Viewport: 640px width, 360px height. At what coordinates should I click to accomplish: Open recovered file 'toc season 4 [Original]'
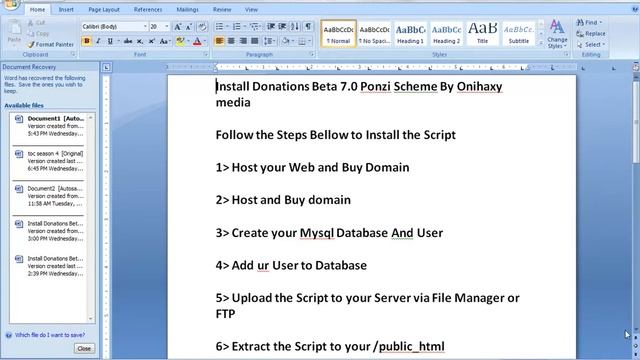[x=49, y=161]
